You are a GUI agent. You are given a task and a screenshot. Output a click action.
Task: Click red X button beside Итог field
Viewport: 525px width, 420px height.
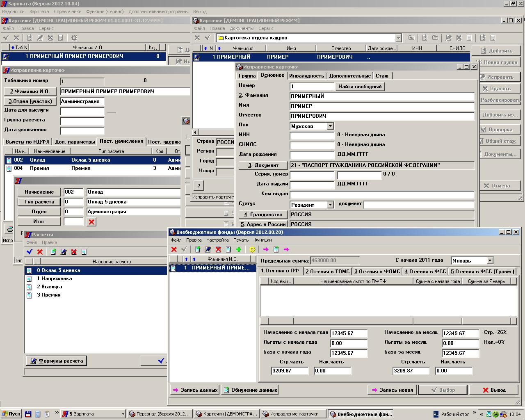tap(91, 222)
